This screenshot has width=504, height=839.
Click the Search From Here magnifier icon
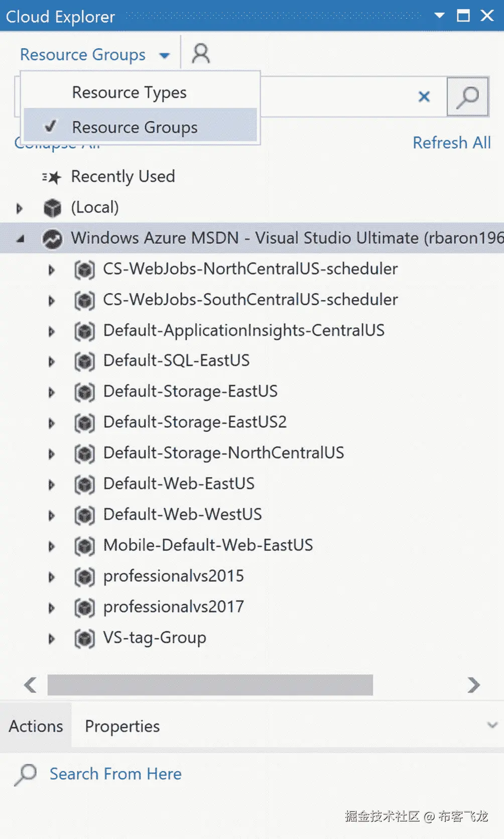[25, 775]
